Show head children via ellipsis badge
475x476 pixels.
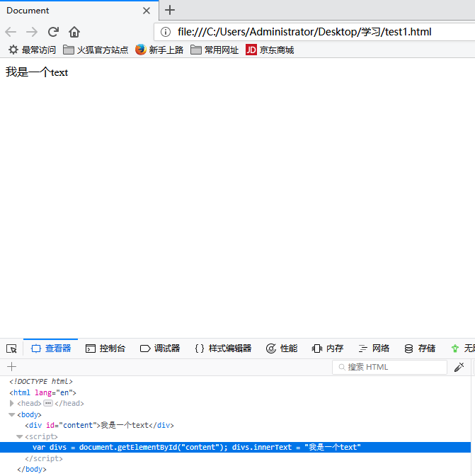click(48, 403)
